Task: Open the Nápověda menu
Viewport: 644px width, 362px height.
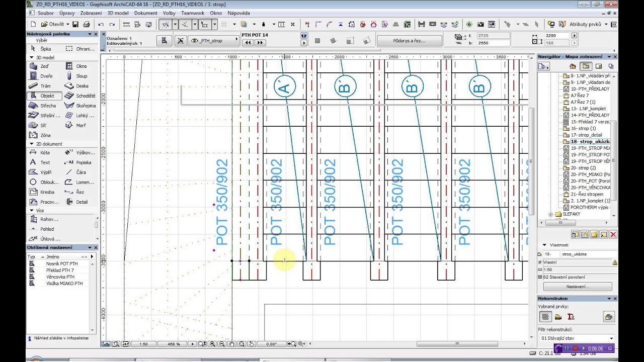Action: click(x=238, y=13)
